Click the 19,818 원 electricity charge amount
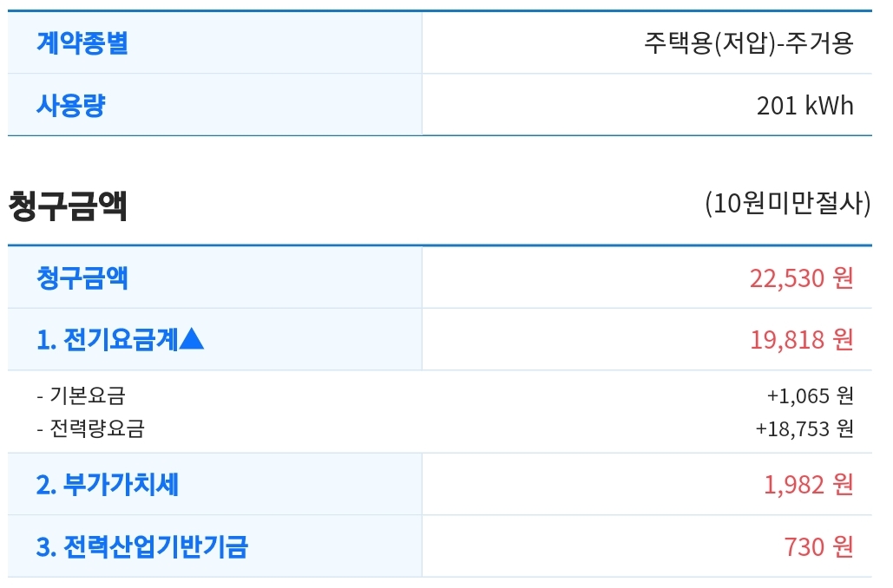The image size is (893, 588). tap(801, 339)
